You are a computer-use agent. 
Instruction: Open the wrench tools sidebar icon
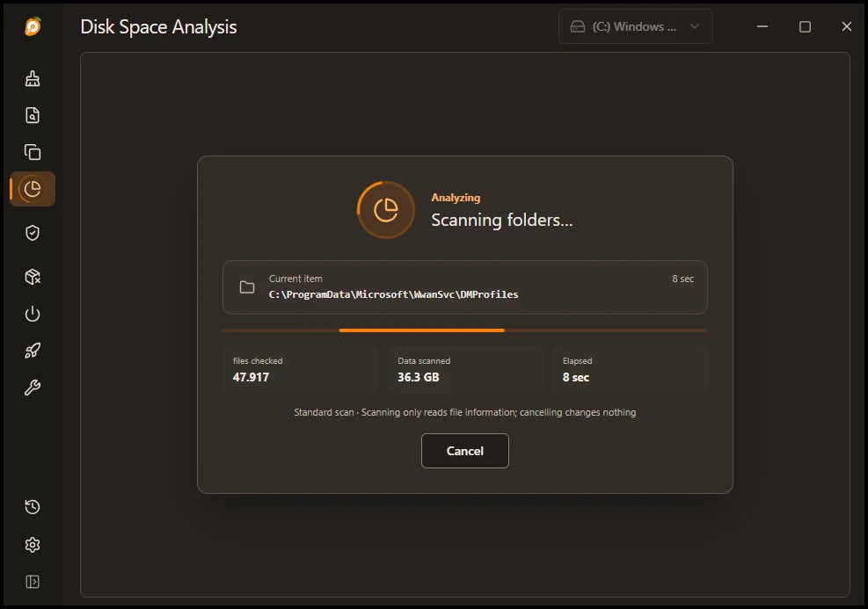pos(33,388)
